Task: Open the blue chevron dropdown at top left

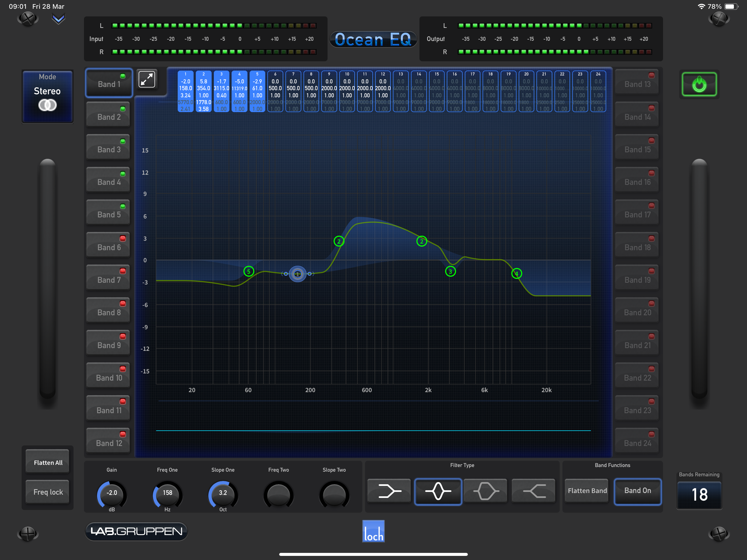Action: (58, 19)
